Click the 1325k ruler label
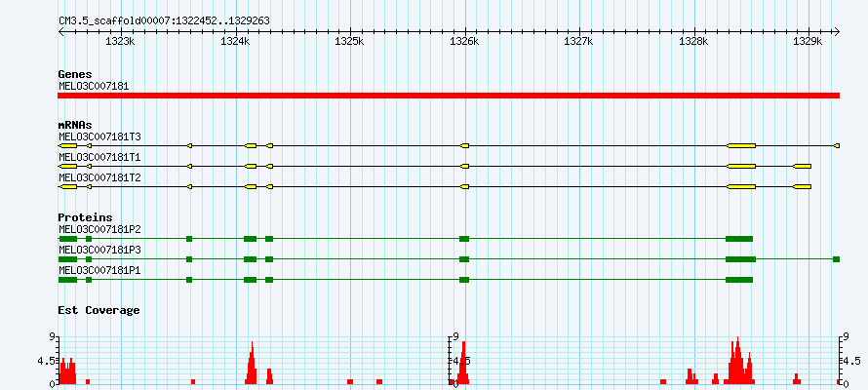 coord(351,41)
